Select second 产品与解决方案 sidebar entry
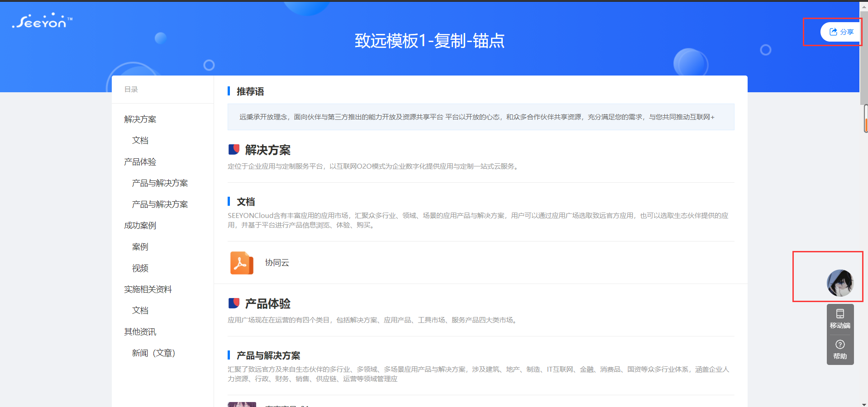868x407 pixels. pos(160,204)
